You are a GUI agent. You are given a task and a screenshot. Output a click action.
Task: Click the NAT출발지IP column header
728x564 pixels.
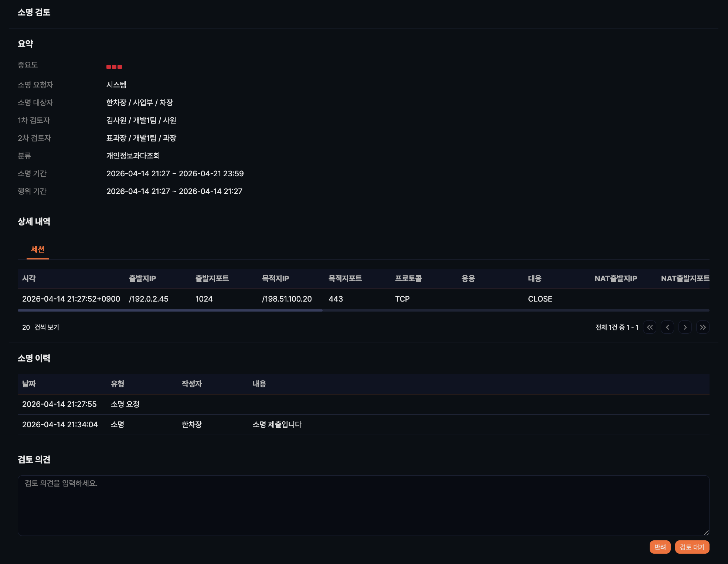pyautogui.click(x=615, y=279)
